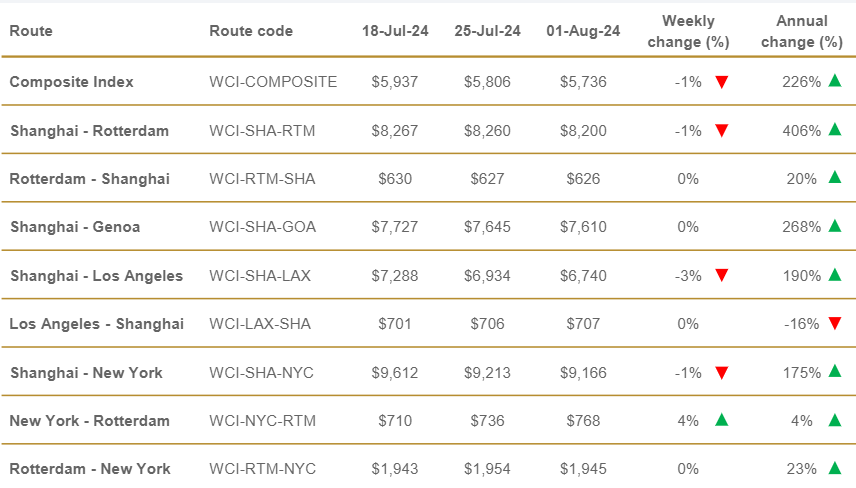Click the green annual arrow in Rotterdam - Shanghai row
The image size is (856, 488).
pyautogui.click(x=834, y=178)
